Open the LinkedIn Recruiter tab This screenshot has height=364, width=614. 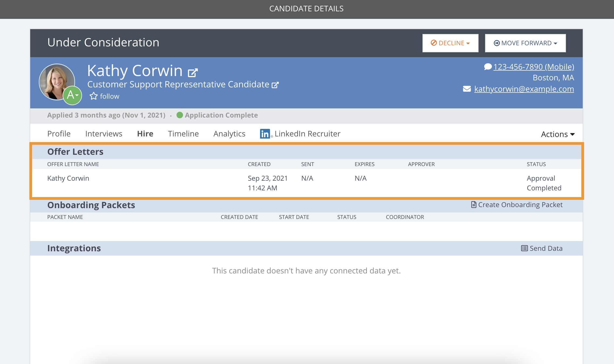[300, 134]
